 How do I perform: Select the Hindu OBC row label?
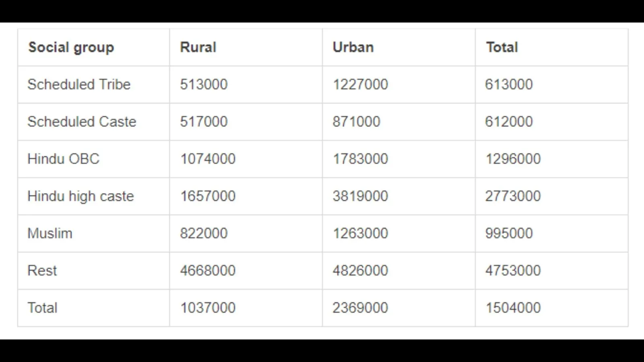point(63,159)
